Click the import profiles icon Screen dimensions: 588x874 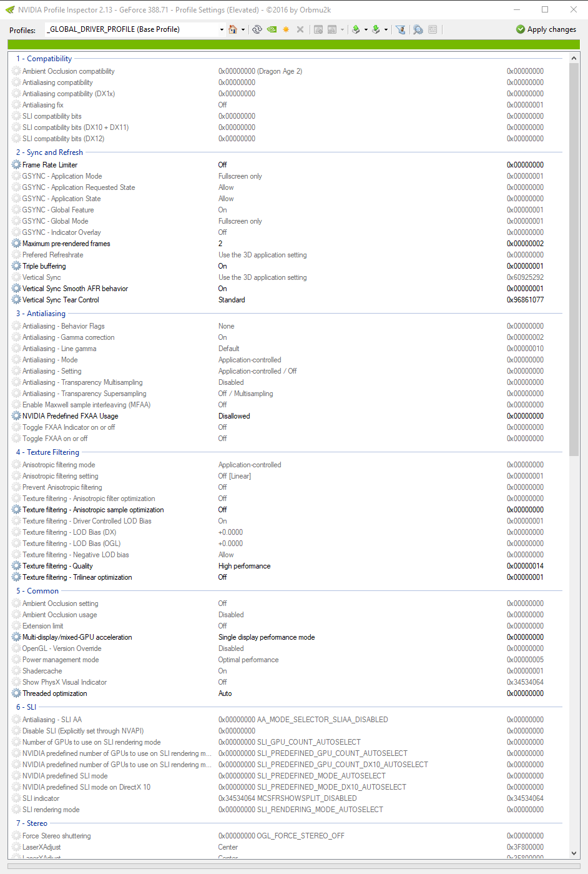click(376, 29)
